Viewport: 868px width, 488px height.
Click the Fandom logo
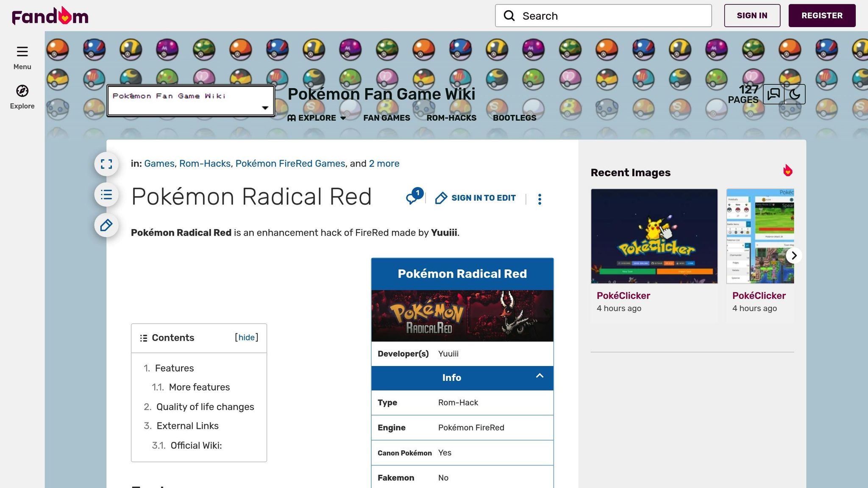coord(49,15)
